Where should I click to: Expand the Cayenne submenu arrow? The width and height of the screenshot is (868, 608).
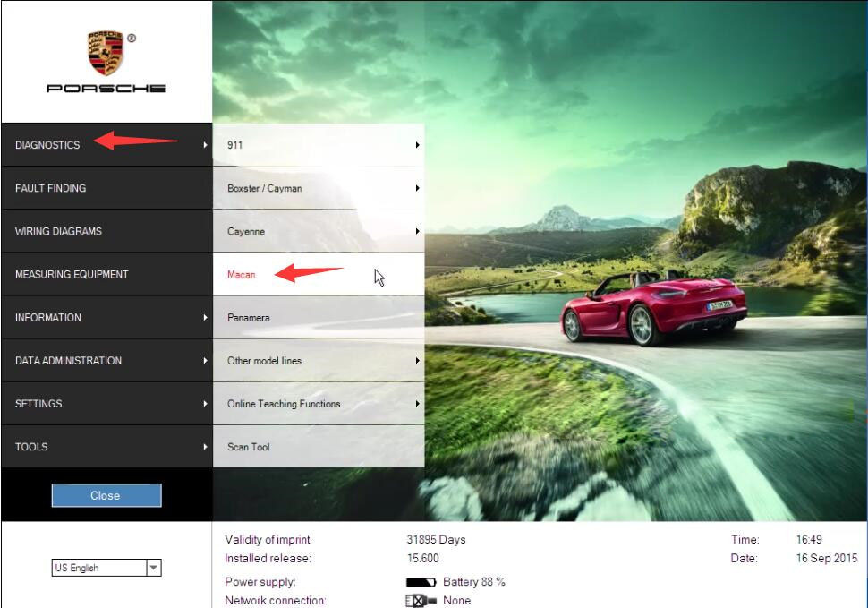[x=417, y=231]
